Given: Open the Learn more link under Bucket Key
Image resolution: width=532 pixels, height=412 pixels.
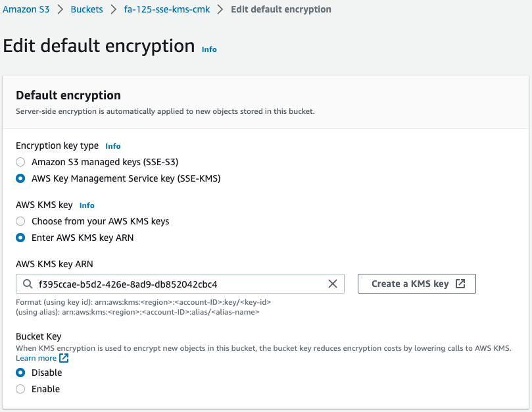Looking at the screenshot, I should [x=36, y=358].
